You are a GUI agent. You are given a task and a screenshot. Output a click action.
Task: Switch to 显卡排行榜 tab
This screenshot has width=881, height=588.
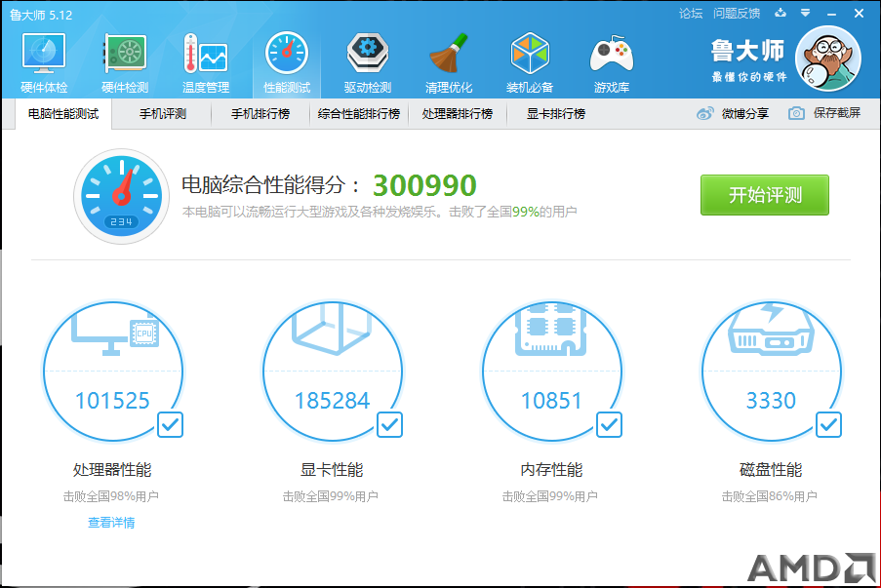[x=556, y=114]
